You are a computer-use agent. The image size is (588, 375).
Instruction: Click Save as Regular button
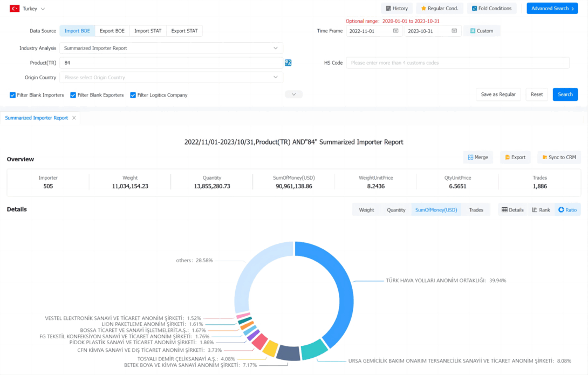click(498, 94)
